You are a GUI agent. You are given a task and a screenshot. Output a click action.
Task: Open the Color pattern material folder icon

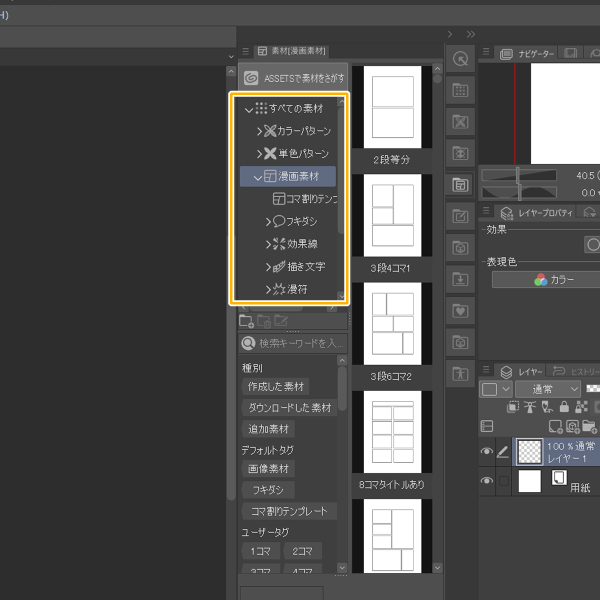460,122
